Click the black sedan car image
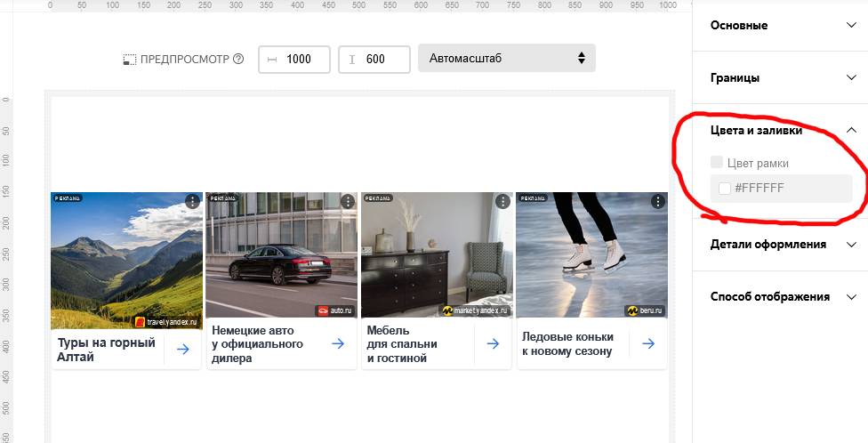This screenshot has width=868, height=443. pyautogui.click(x=281, y=254)
